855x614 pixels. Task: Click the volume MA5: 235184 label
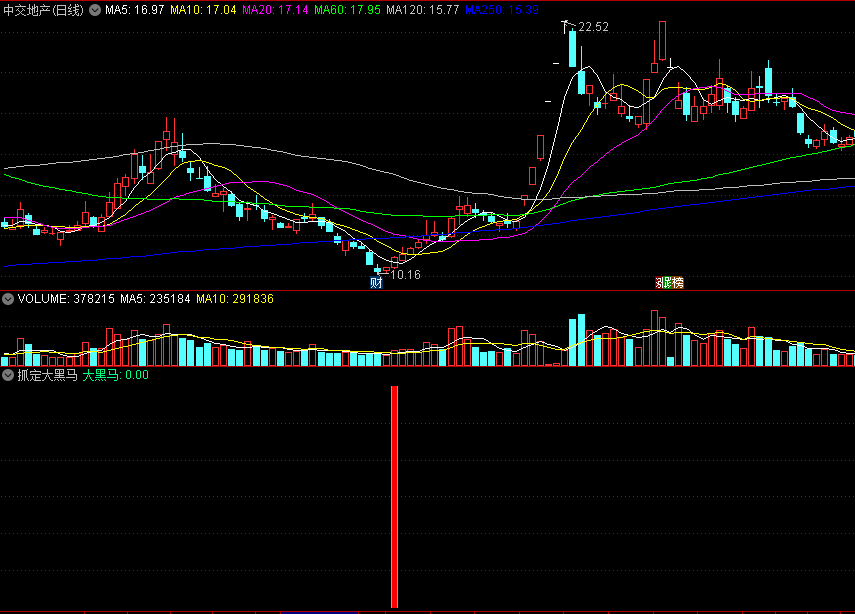pos(155,299)
